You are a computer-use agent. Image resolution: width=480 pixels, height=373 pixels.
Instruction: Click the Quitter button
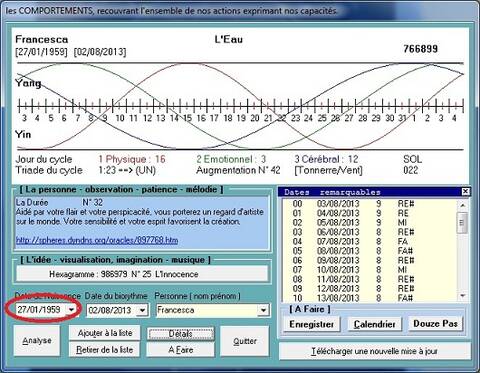point(245,341)
